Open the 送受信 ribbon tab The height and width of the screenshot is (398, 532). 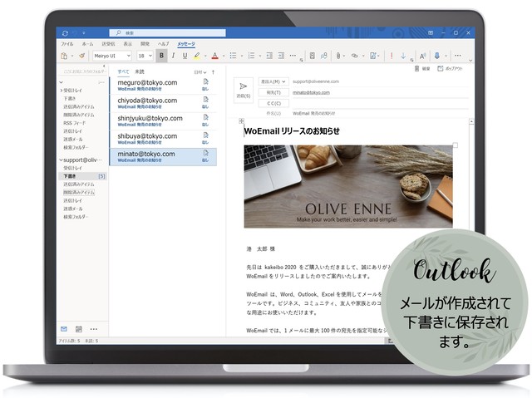click(108, 44)
